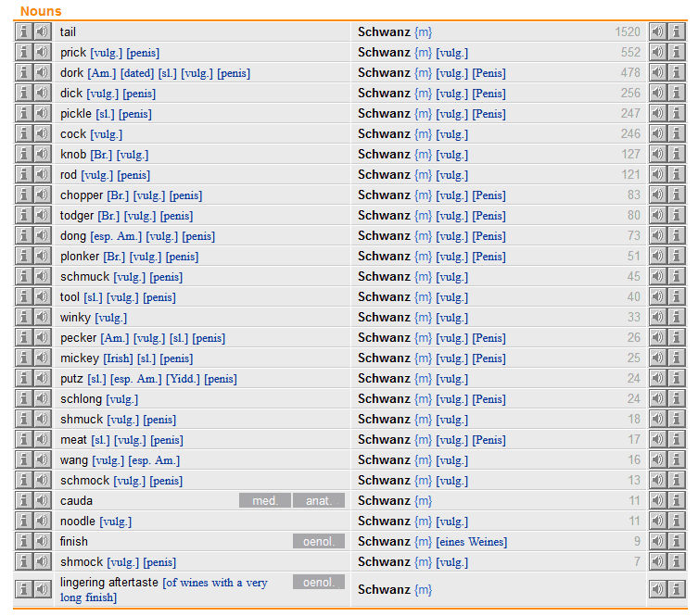This screenshot has height=616, width=698.
Task: Open the English word 'chopper'
Action: click(x=82, y=195)
